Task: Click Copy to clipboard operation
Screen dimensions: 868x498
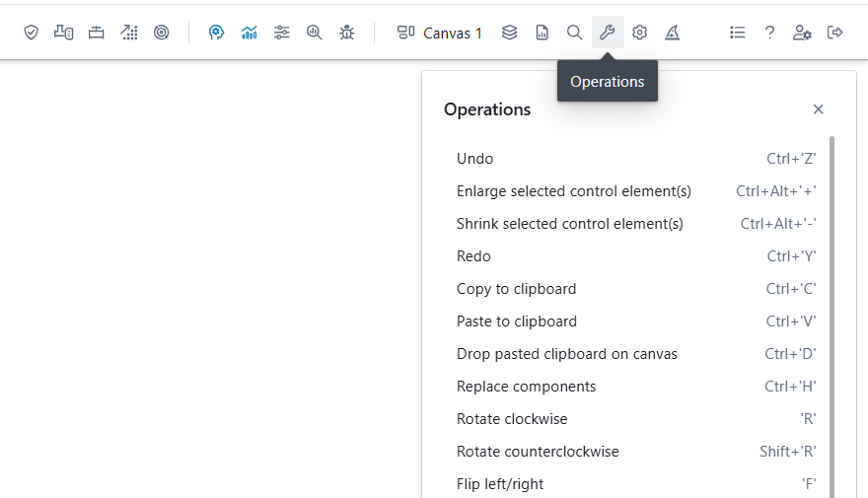Action: 516,289
